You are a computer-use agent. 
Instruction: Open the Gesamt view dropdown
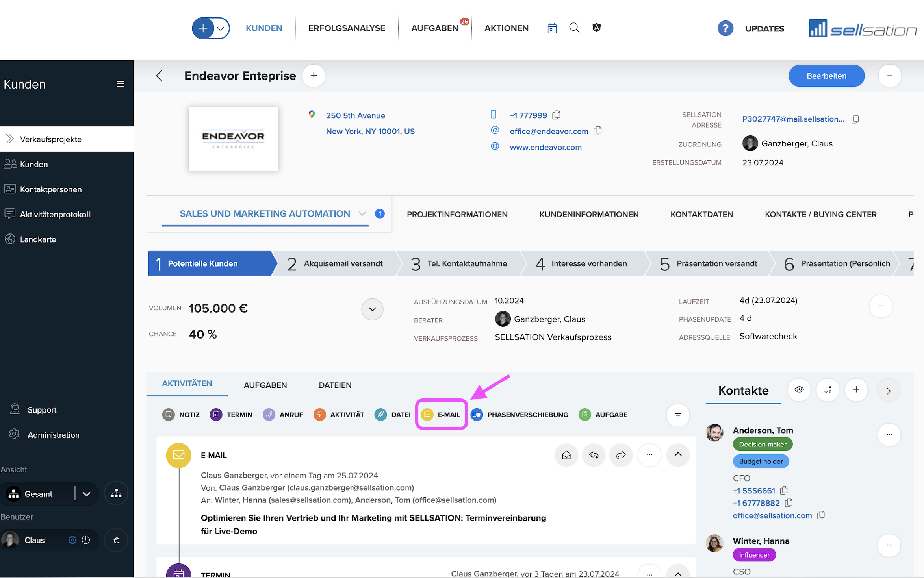[87, 494]
